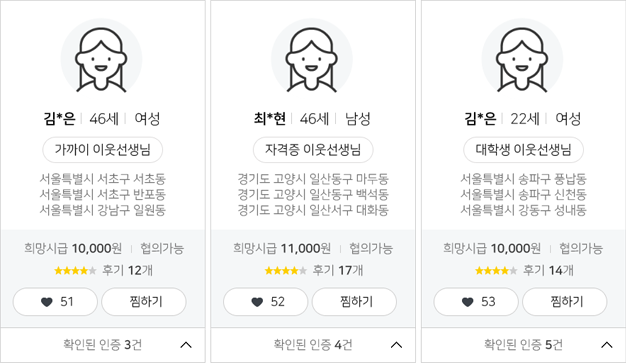626x363 pixels.
Task: Click heart icon showing 53 likes
Action: (x=468, y=302)
